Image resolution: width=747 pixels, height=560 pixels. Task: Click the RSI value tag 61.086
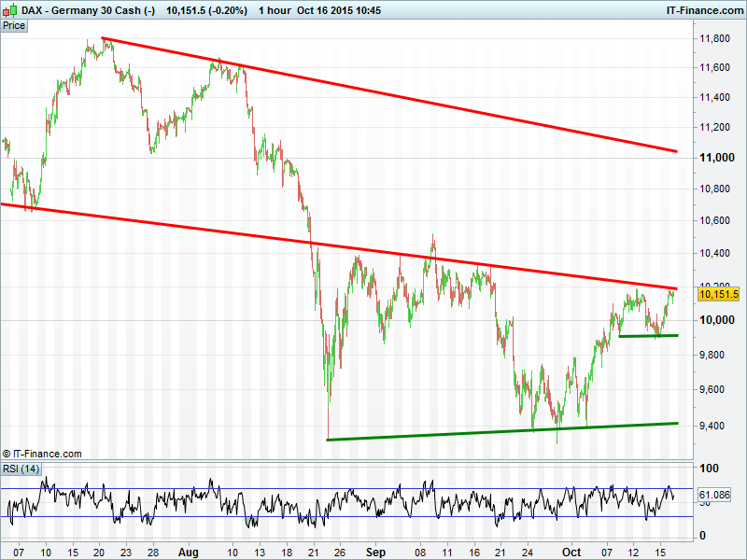(x=714, y=495)
